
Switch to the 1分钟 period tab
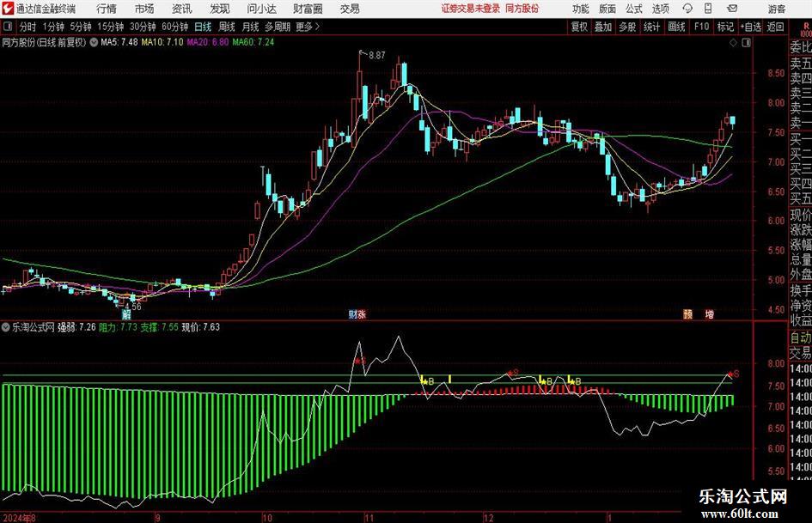coord(53,27)
